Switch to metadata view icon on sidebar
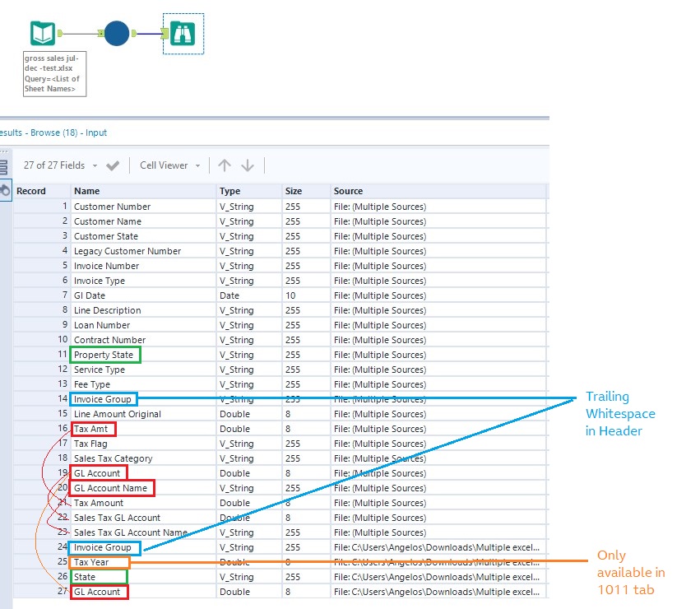700x609 pixels. coord(5,191)
